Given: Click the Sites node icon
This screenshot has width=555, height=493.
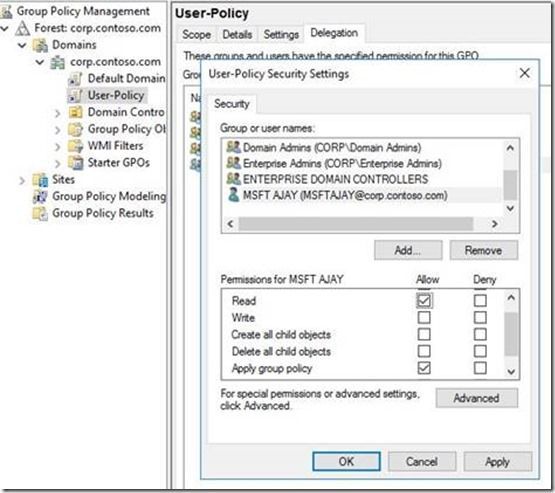Looking at the screenshot, I should 40,180.
